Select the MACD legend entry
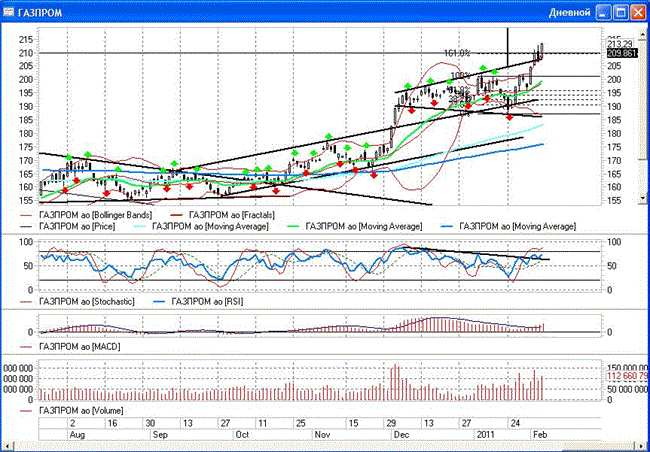Image resolution: width=650 pixels, height=452 pixels. pyautogui.click(x=70, y=346)
